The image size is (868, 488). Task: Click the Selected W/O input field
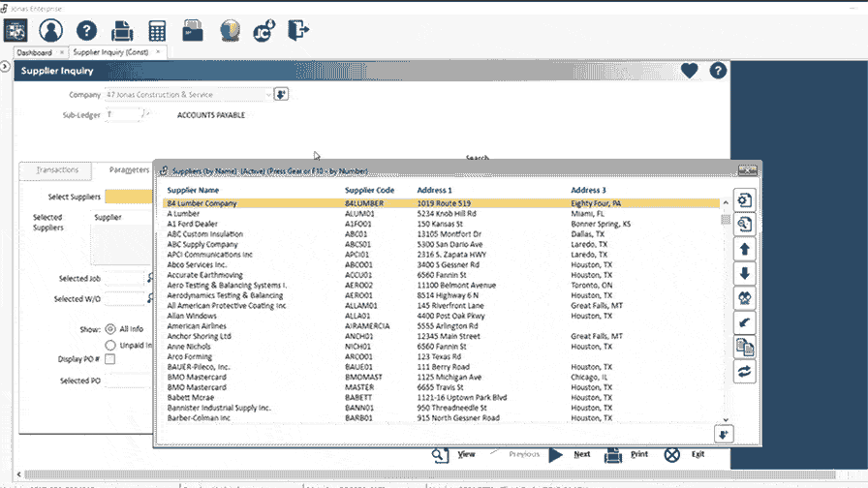(x=125, y=299)
